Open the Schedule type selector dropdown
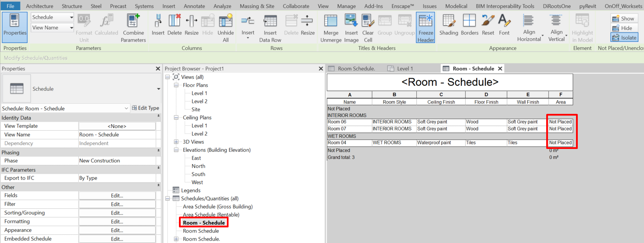 coord(158,89)
